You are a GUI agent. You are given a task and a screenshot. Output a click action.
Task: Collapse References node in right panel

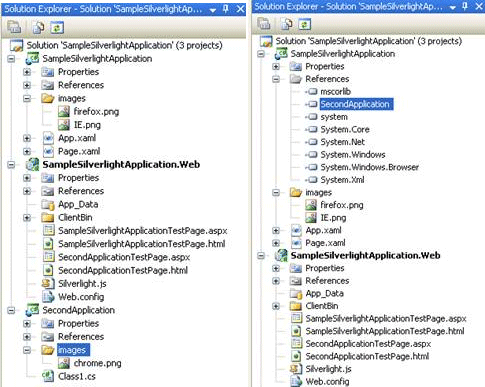(x=276, y=79)
